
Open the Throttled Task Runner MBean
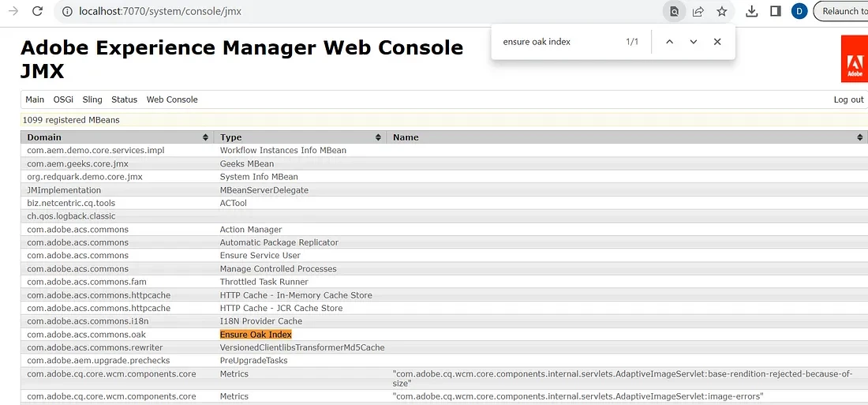pyautogui.click(x=264, y=282)
